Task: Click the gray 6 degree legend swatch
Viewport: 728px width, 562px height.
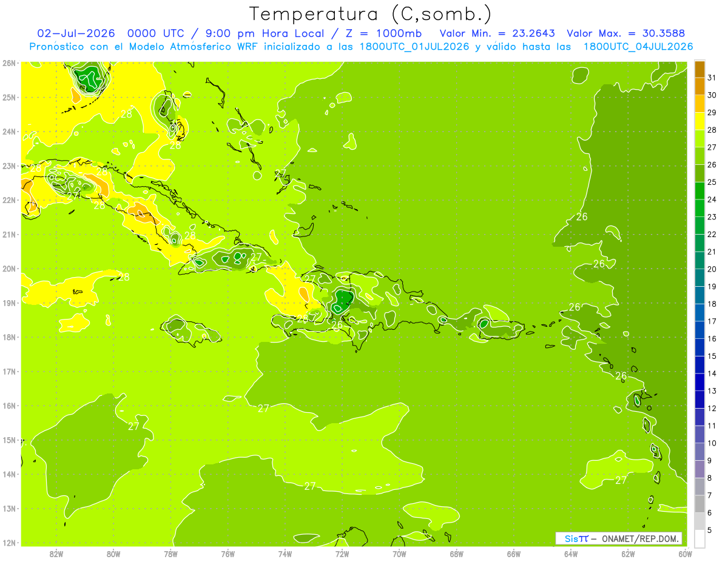Action: click(699, 504)
